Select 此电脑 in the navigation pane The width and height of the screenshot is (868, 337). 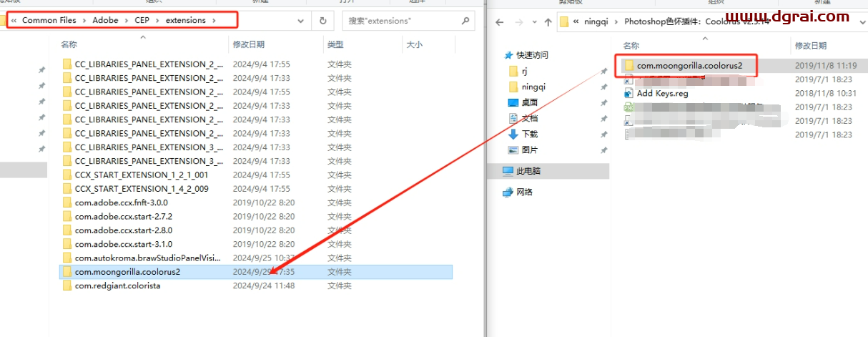pyautogui.click(x=528, y=171)
